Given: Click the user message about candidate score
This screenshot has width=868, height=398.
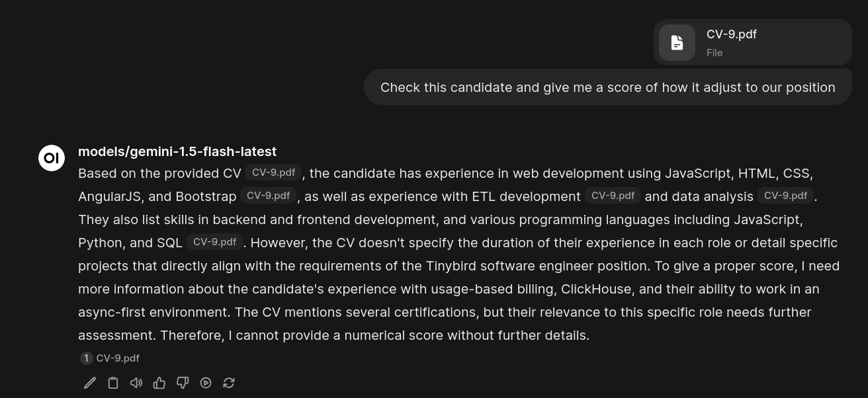Looking at the screenshot, I should [x=607, y=87].
